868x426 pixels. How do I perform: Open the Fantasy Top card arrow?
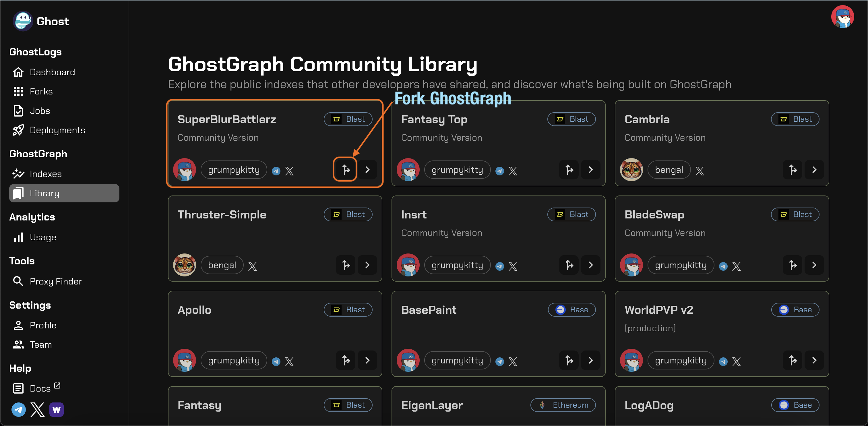click(x=591, y=170)
